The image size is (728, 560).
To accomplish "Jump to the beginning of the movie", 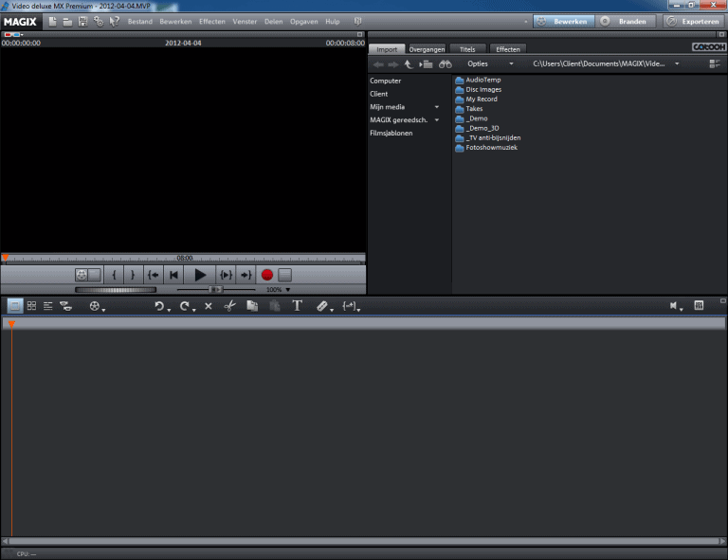I will point(173,275).
